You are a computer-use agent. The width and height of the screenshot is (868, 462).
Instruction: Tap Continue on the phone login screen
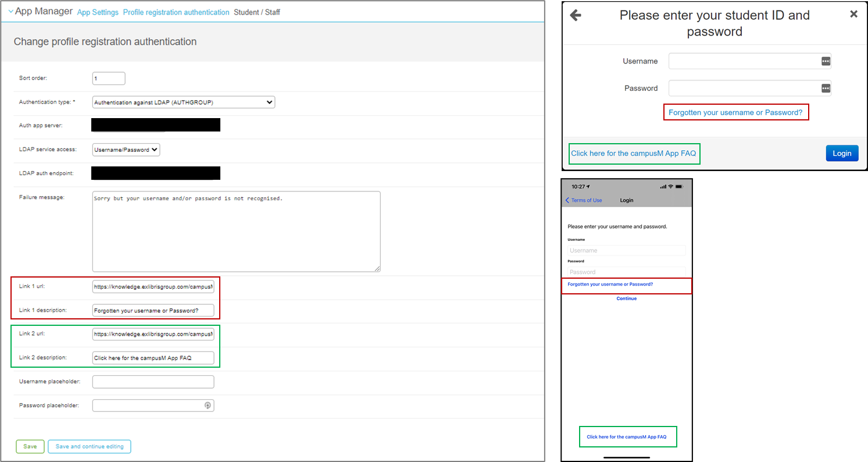[627, 298]
